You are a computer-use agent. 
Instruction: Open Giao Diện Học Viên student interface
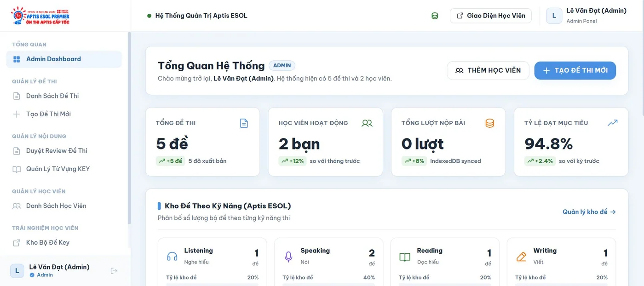click(491, 16)
